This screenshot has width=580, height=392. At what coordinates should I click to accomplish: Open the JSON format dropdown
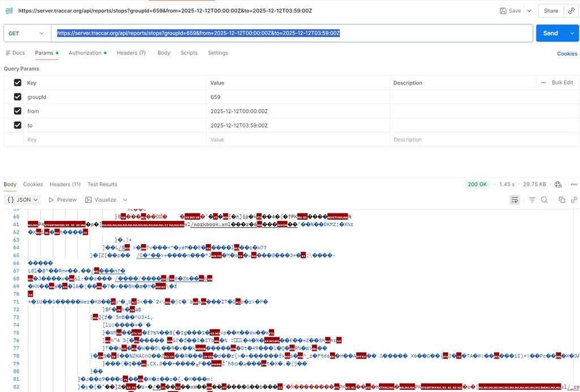tap(23, 200)
